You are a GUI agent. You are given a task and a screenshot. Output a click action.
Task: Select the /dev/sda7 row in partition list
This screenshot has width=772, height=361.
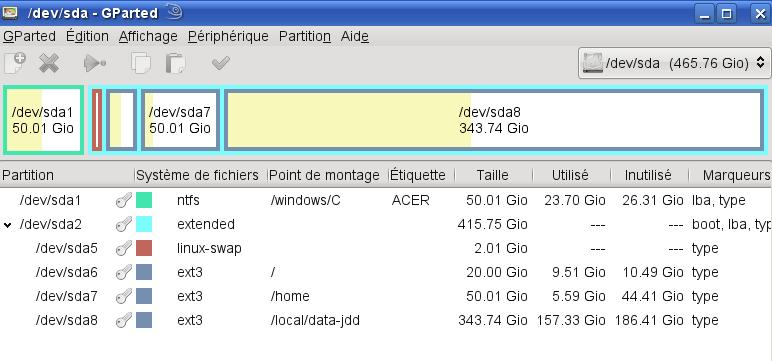pos(386,296)
